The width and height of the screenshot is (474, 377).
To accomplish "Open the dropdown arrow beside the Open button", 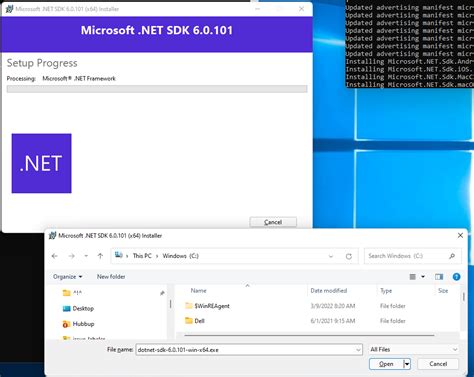I will [x=407, y=364].
